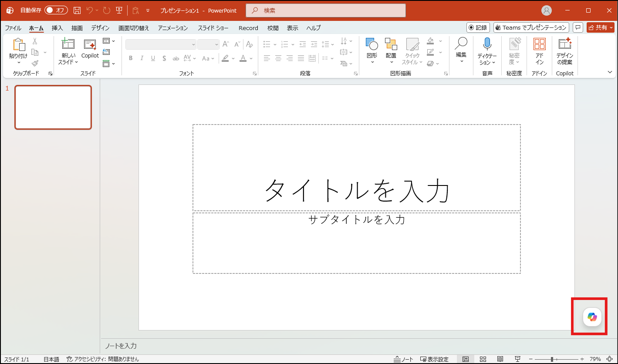Viewport: 618px width, 364px height.
Task: Switch to the デザイン tab
Action: point(100,28)
